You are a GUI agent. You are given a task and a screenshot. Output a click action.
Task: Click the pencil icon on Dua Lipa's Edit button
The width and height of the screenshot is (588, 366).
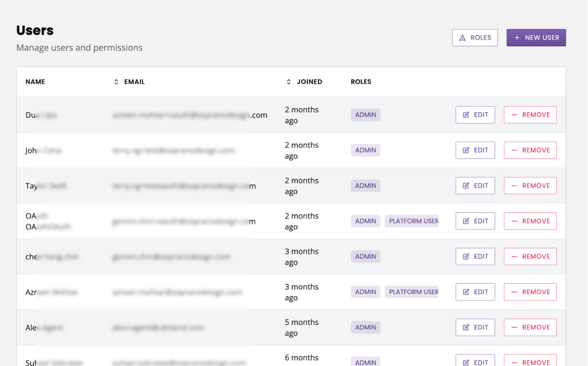465,114
